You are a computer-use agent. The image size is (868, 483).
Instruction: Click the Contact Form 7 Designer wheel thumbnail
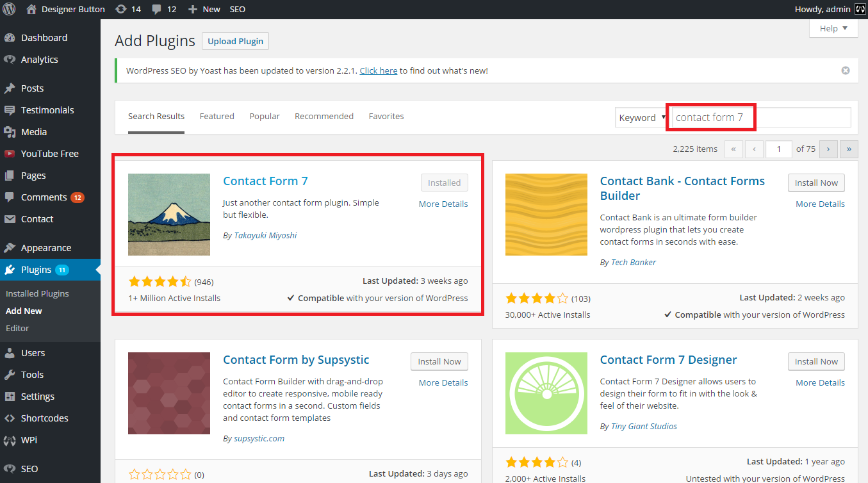546,393
